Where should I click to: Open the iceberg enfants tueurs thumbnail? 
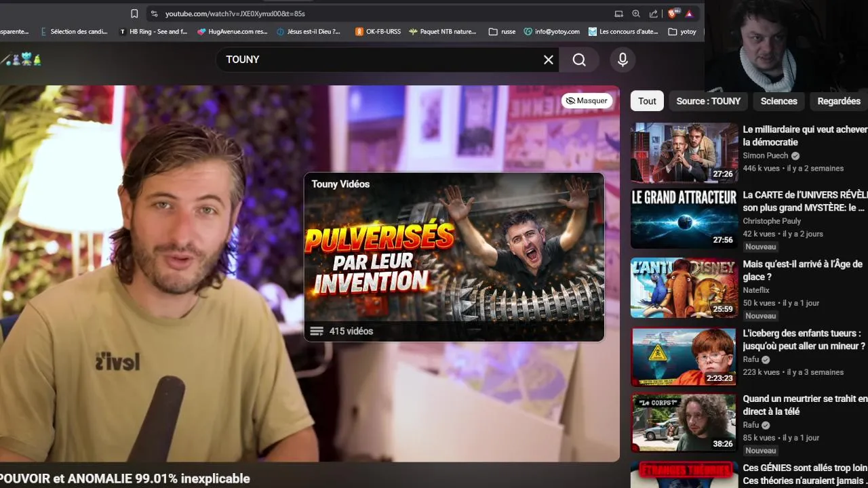(x=684, y=357)
